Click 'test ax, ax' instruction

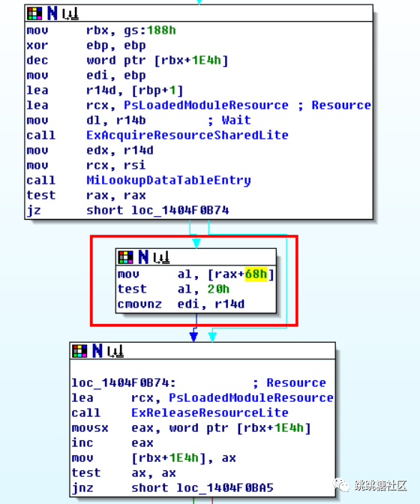point(124,472)
